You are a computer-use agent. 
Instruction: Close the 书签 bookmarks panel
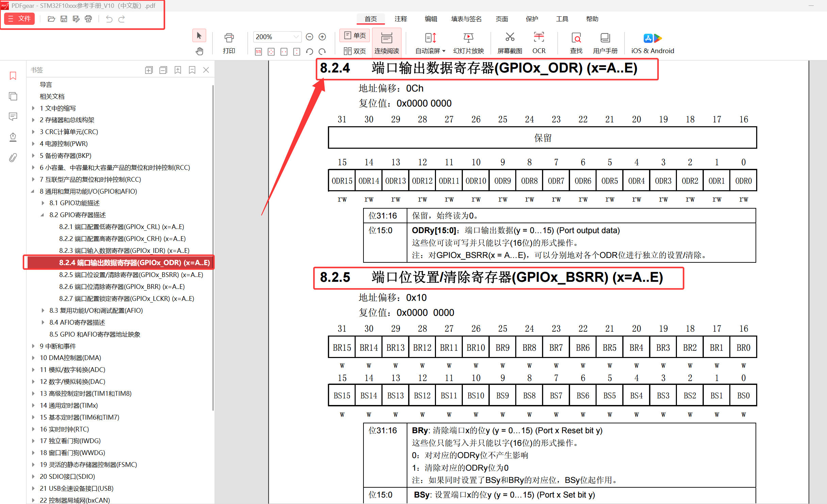coord(206,70)
